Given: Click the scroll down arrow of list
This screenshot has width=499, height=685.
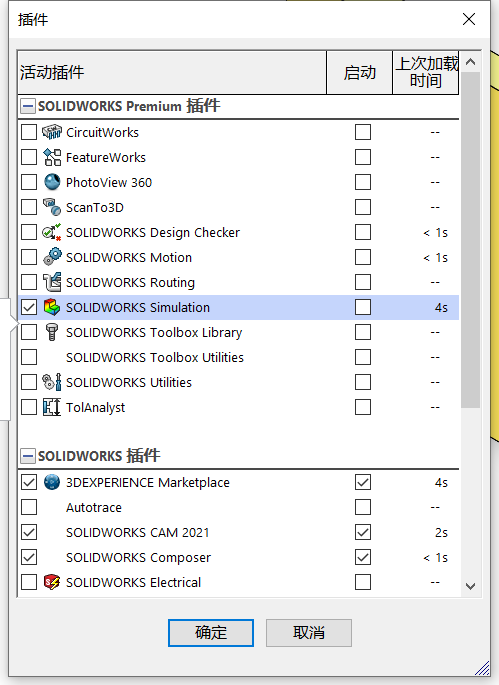Looking at the screenshot, I should coord(471,586).
